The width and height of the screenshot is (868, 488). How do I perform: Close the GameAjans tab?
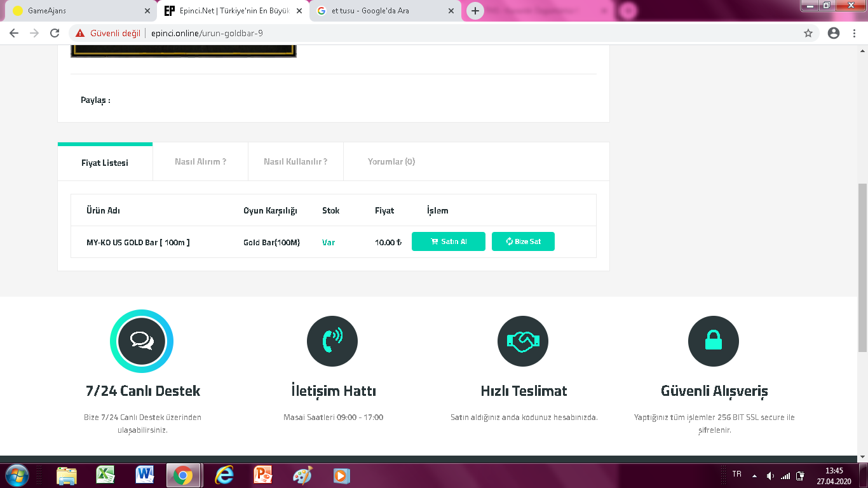pyautogui.click(x=147, y=11)
